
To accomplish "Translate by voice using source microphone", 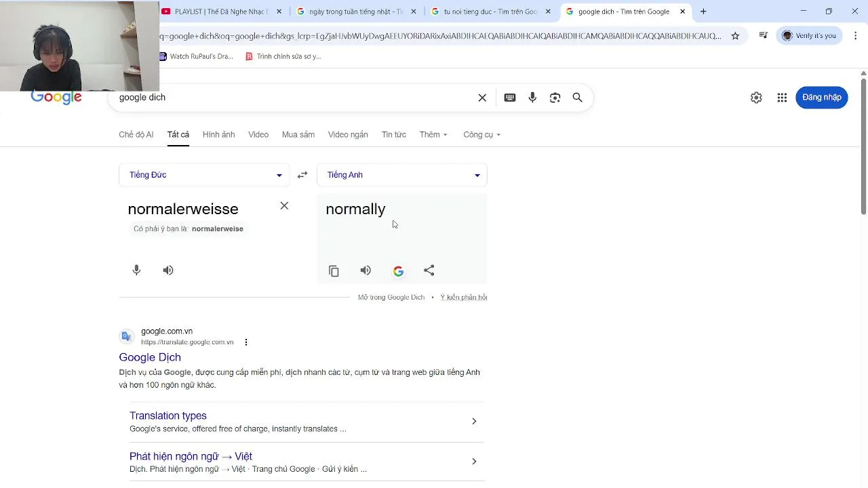I will point(136,270).
